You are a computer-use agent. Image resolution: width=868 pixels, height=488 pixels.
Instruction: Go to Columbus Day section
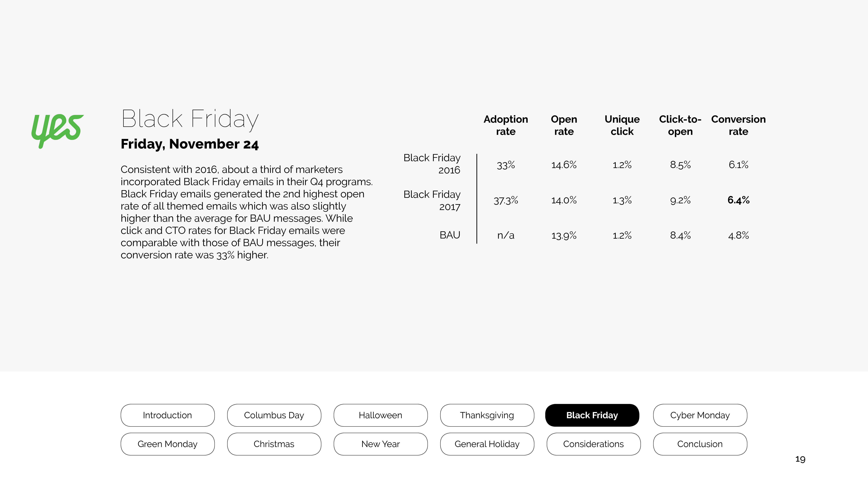pyautogui.click(x=274, y=415)
